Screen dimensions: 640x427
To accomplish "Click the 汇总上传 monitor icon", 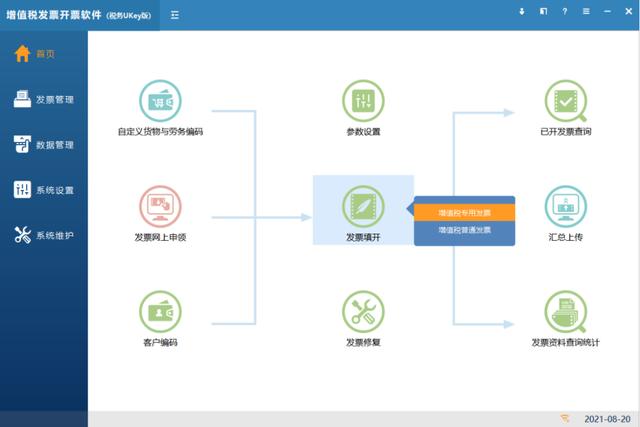I will tap(566, 207).
